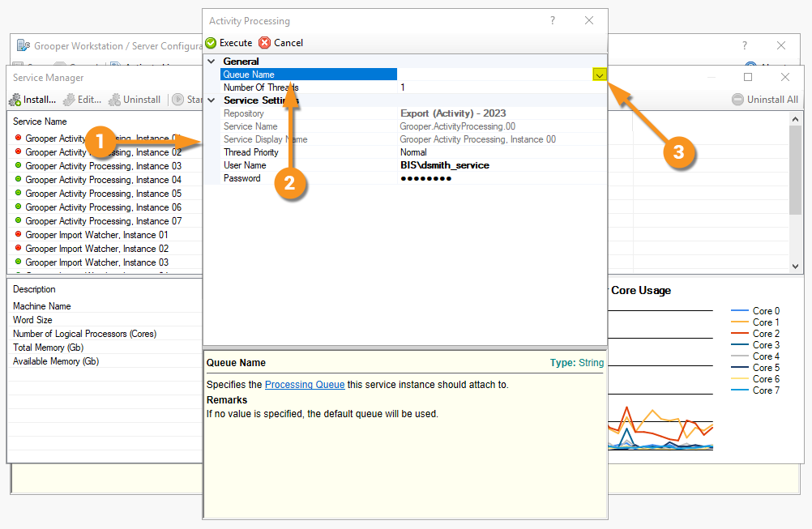Click green status icon of Import Watcher Instance 03
The height and width of the screenshot is (529, 812).
pyautogui.click(x=18, y=262)
